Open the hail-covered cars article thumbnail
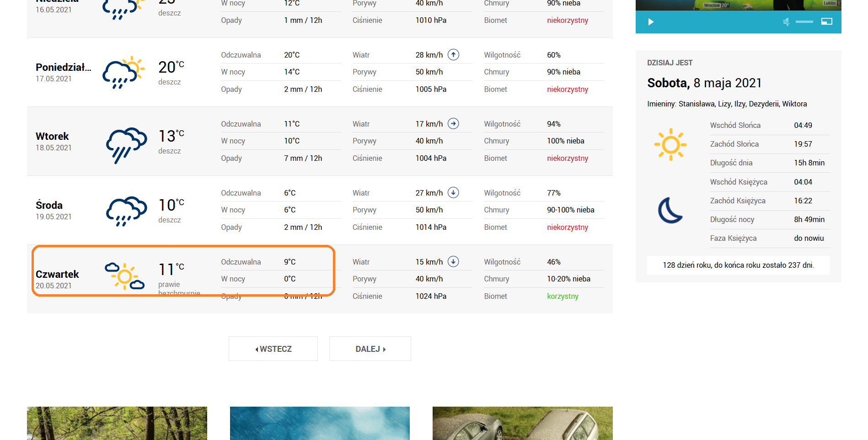The height and width of the screenshot is (440, 868). click(522, 423)
